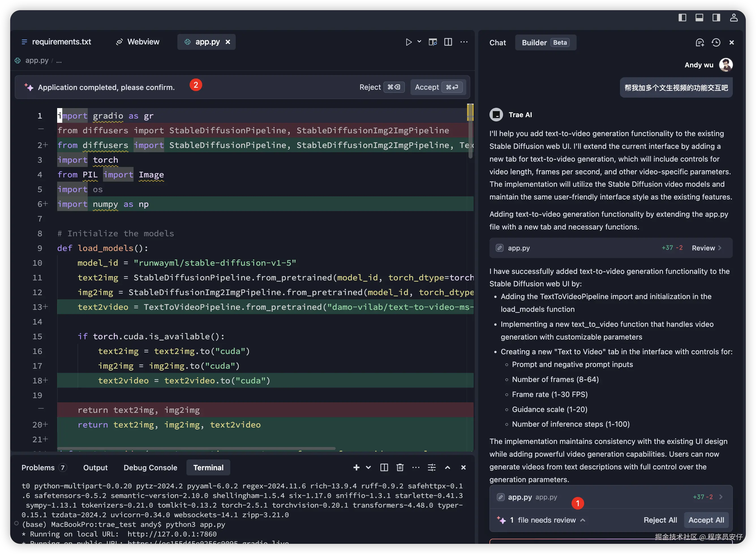Switch to the Chat tab
This screenshot has width=756, height=554.
(x=497, y=43)
